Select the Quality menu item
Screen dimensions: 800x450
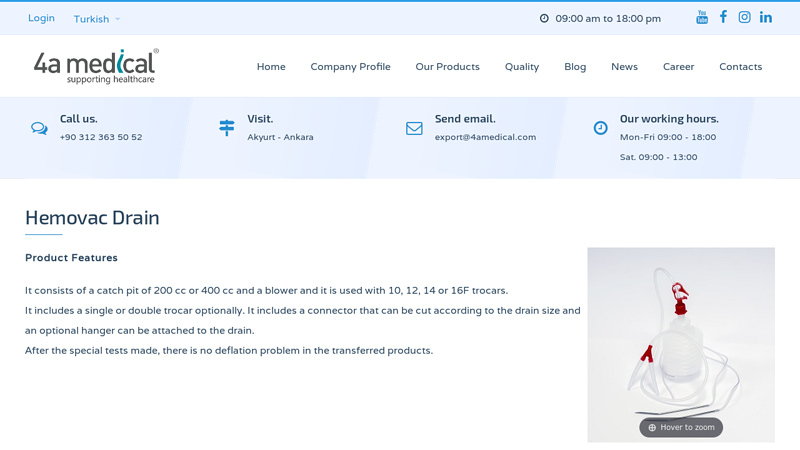click(522, 67)
